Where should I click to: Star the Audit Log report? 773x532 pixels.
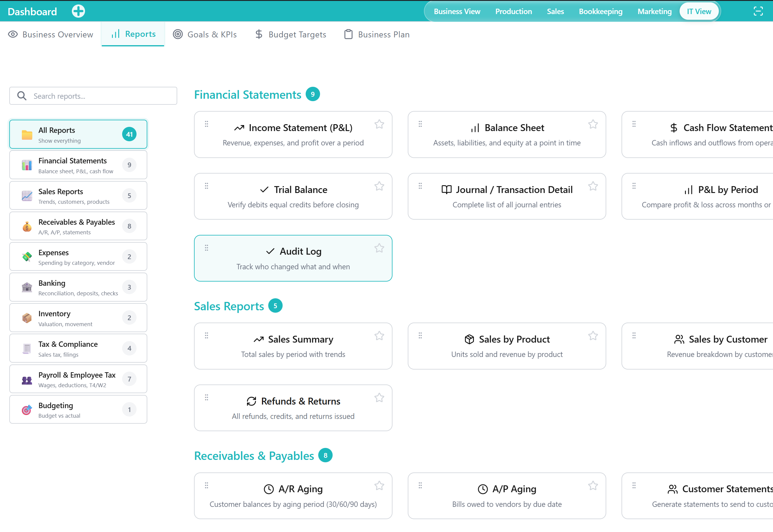[379, 248]
